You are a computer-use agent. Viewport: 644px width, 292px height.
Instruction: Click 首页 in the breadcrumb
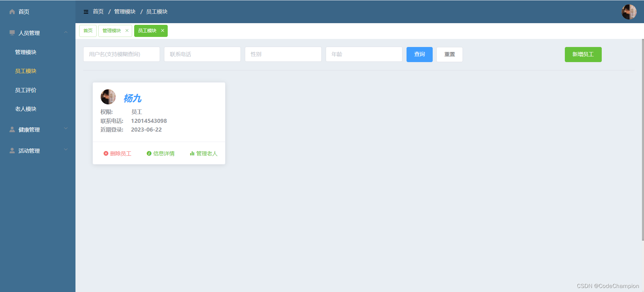pos(98,11)
